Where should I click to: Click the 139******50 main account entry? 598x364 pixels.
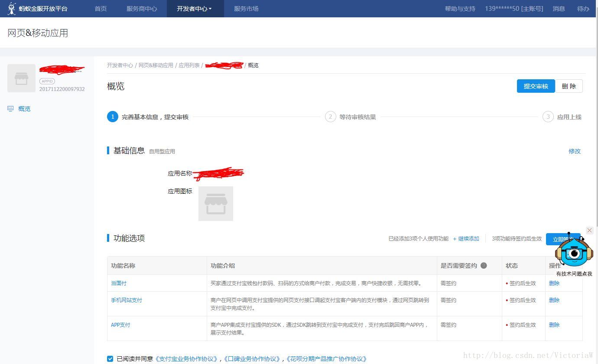click(514, 9)
